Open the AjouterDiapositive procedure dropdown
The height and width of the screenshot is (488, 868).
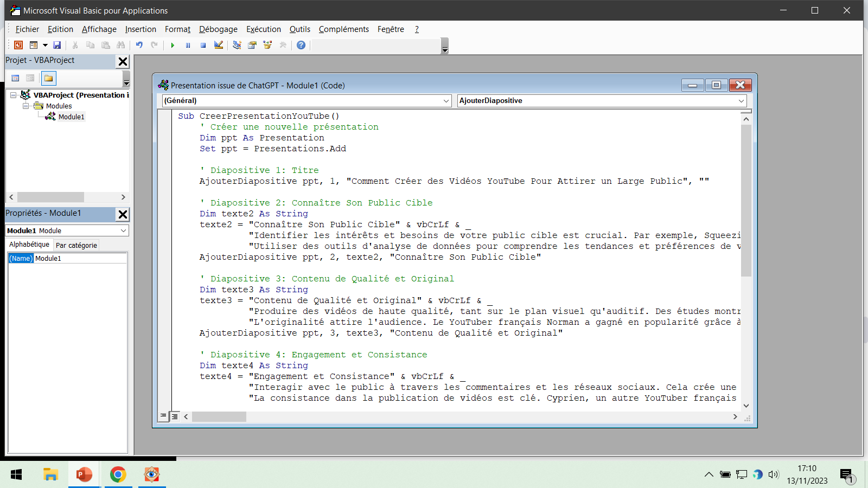click(742, 100)
